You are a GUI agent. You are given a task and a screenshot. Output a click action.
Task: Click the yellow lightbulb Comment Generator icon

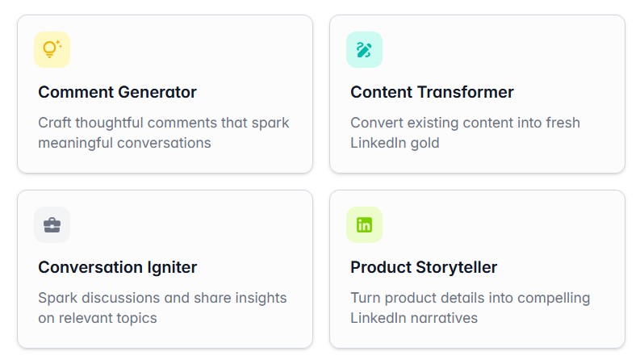(52, 49)
